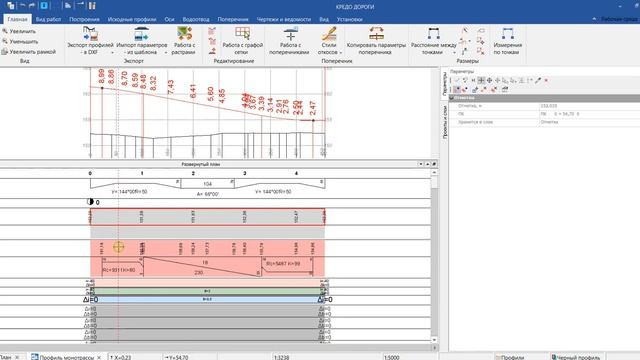This screenshot has height=360, width=640.
Task: Click the Отметка, м value field
Action: click(589, 106)
